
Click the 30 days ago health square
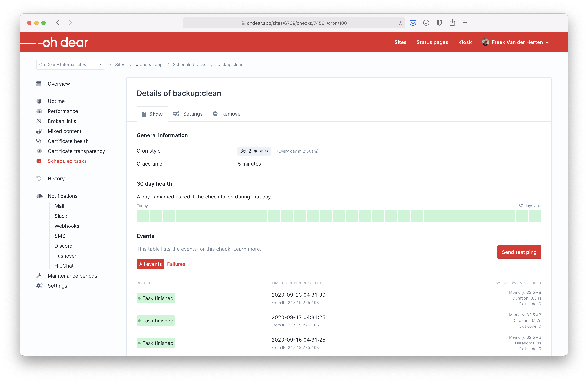tap(535, 216)
